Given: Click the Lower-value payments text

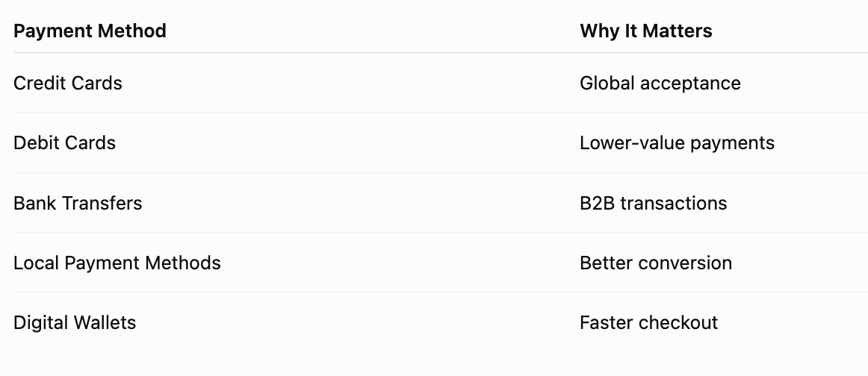Looking at the screenshot, I should pyautogui.click(x=677, y=142).
